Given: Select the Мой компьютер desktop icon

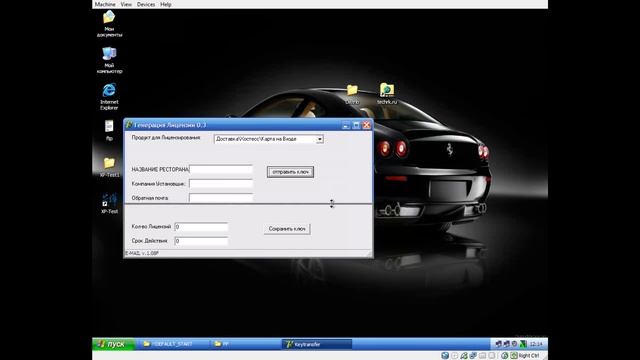Looking at the screenshot, I should point(109,60).
